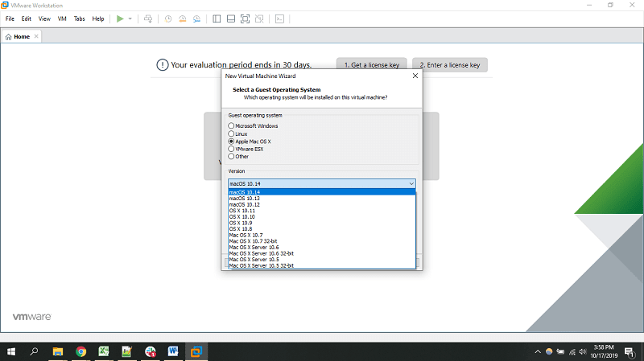Screen dimensions: 644x361
Task: Choose OS X 10.11 in version list
Action: click(x=322, y=211)
